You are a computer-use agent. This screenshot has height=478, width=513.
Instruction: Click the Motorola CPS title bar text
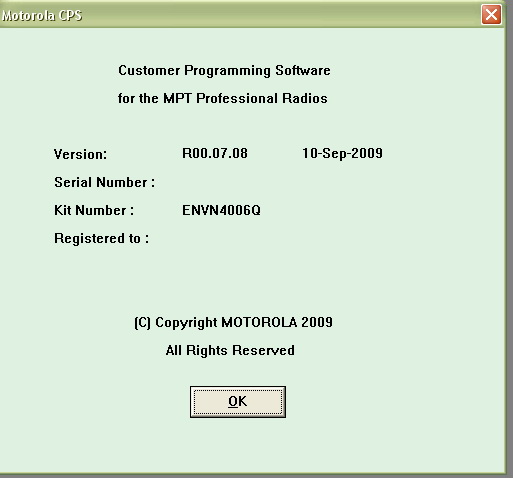click(x=42, y=16)
